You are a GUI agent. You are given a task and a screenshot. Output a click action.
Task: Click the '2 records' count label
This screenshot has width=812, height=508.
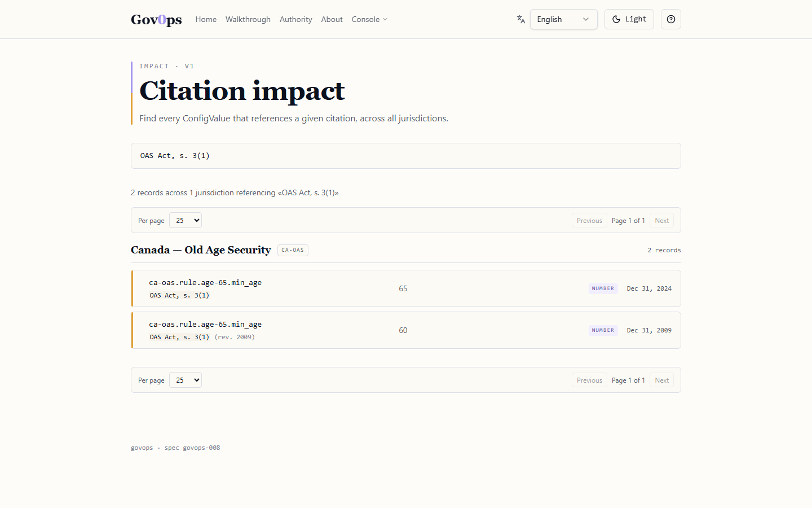point(664,250)
